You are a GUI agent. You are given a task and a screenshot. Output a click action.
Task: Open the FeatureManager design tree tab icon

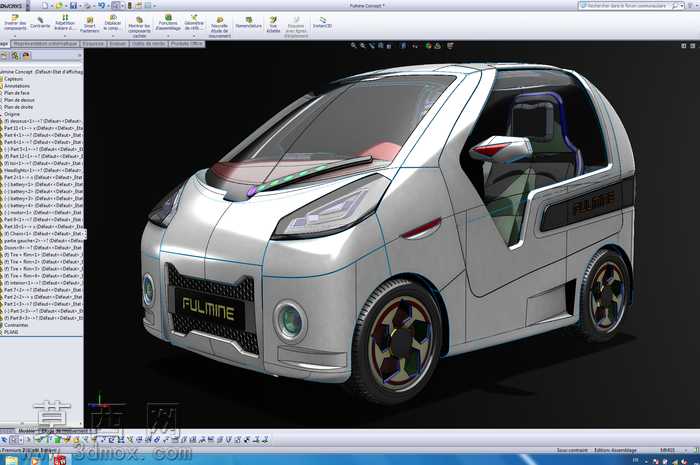pyautogui.click(x=4, y=56)
